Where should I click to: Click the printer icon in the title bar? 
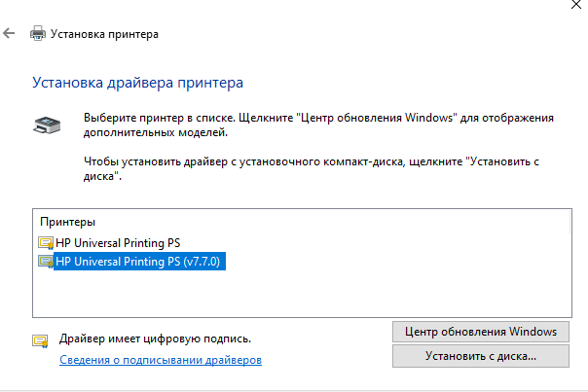38,33
